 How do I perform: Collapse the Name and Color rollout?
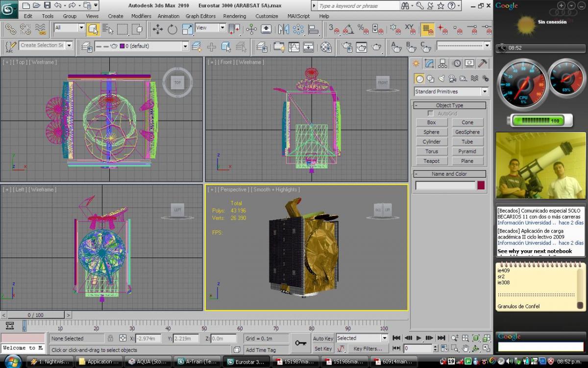tap(449, 174)
